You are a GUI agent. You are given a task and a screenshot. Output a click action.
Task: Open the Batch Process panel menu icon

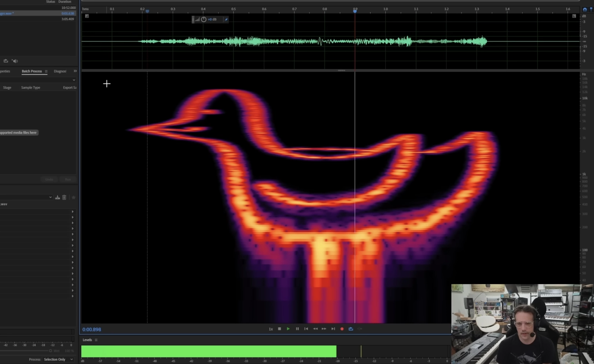click(46, 71)
